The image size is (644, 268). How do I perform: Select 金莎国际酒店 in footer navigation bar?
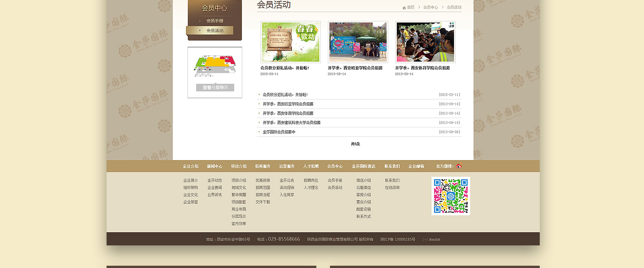363,167
